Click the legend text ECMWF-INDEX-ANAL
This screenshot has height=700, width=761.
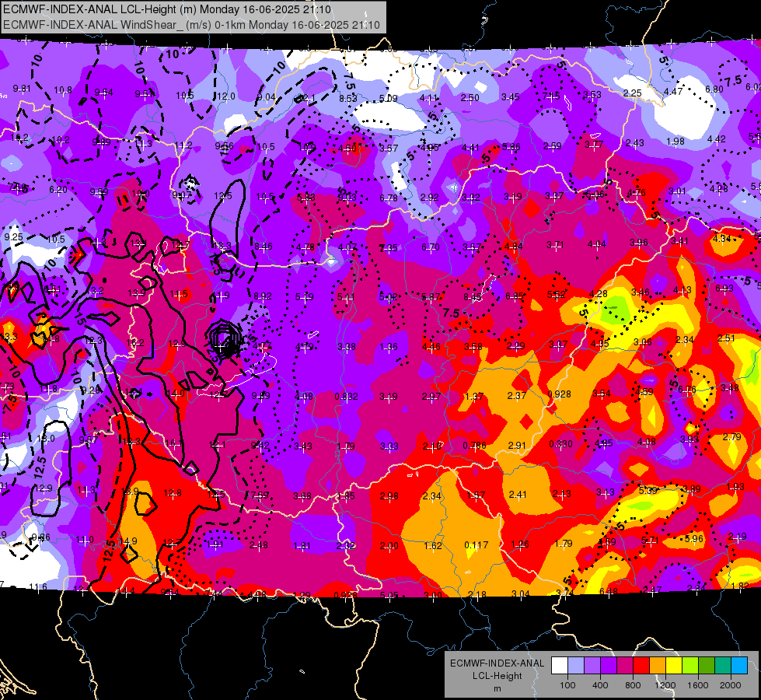(x=497, y=663)
